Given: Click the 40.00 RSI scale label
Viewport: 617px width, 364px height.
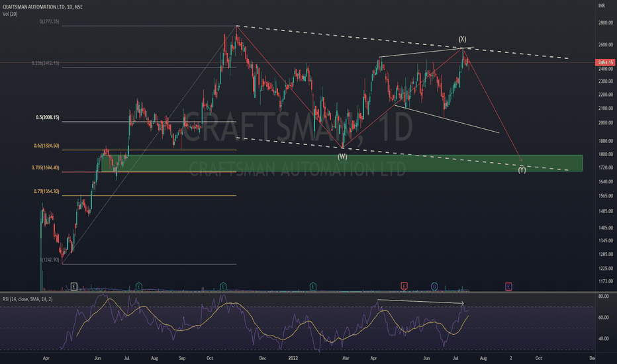Looking at the screenshot, I should [604, 338].
